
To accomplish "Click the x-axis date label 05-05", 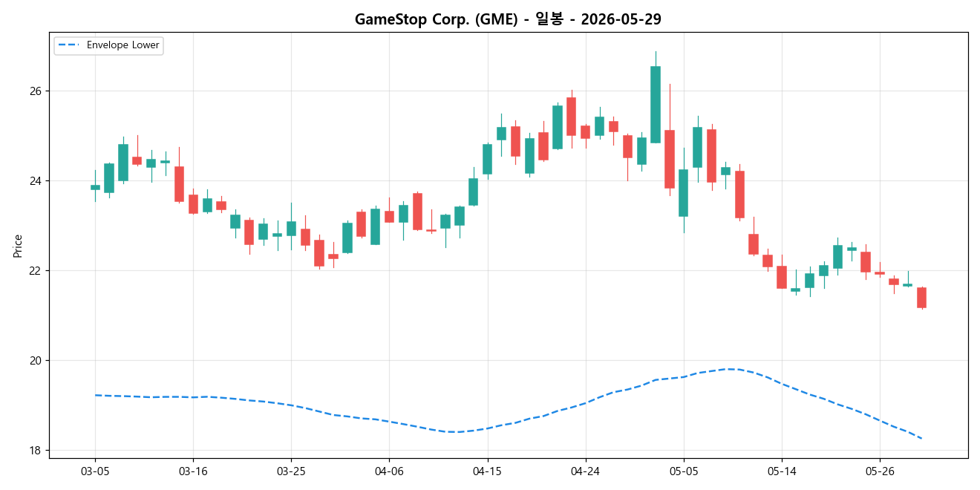I will [x=683, y=471].
